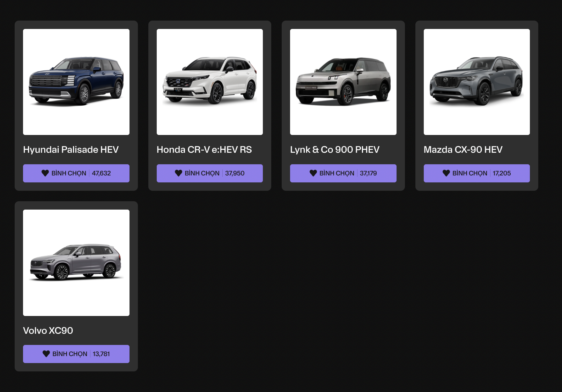This screenshot has height=392, width=562.
Task: Click the heart icon for Mazda CX-90 HEV
Action: pyautogui.click(x=446, y=173)
